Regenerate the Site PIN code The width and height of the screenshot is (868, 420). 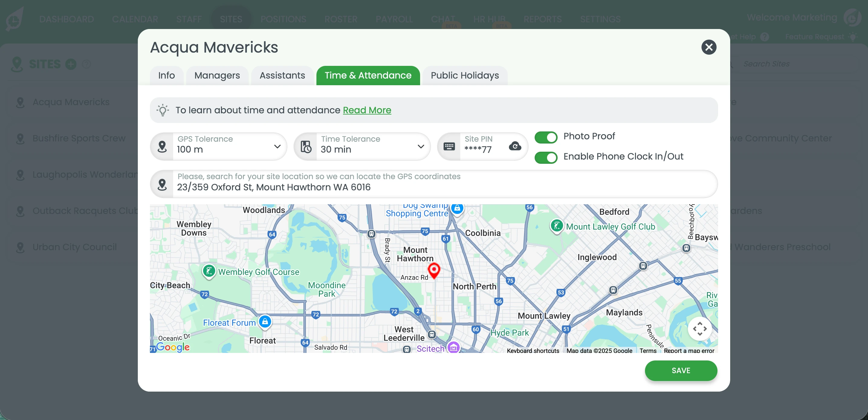click(516, 147)
